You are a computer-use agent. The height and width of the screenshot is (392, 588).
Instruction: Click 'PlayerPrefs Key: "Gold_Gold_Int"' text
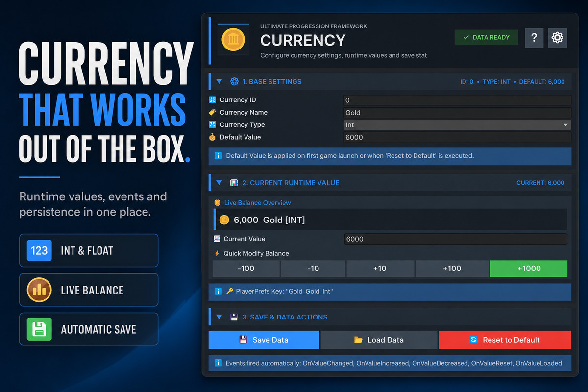click(283, 291)
